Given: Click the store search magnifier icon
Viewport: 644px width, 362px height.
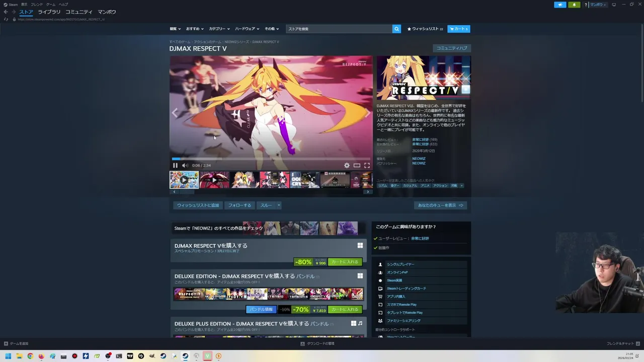Looking at the screenshot, I should 396,29.
